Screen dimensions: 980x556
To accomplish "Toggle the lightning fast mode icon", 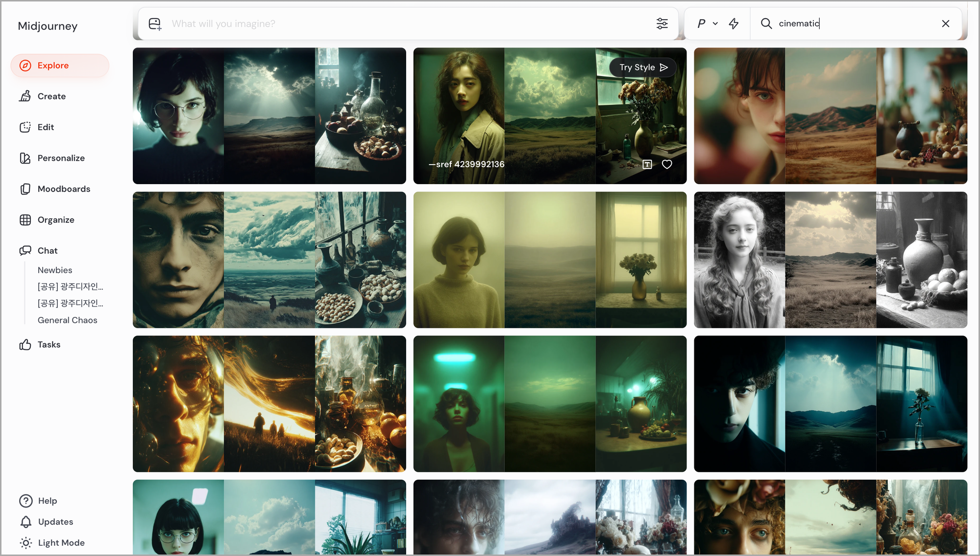I will pos(734,24).
